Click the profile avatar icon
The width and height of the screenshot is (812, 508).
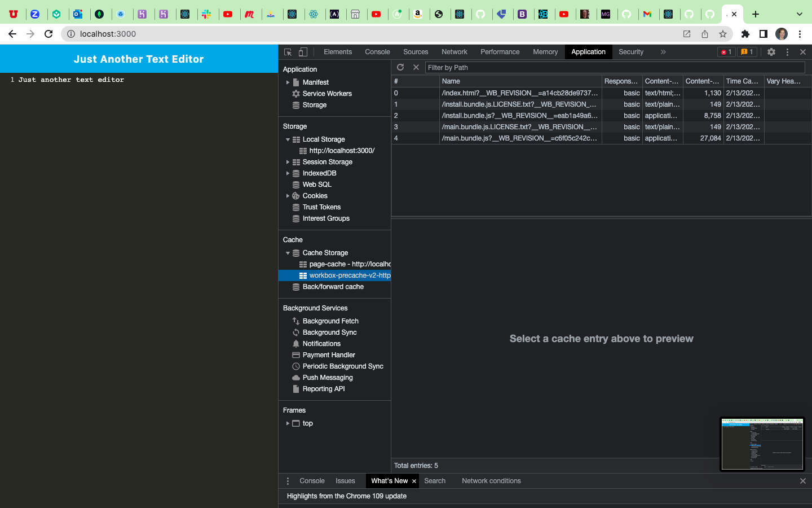(782, 34)
